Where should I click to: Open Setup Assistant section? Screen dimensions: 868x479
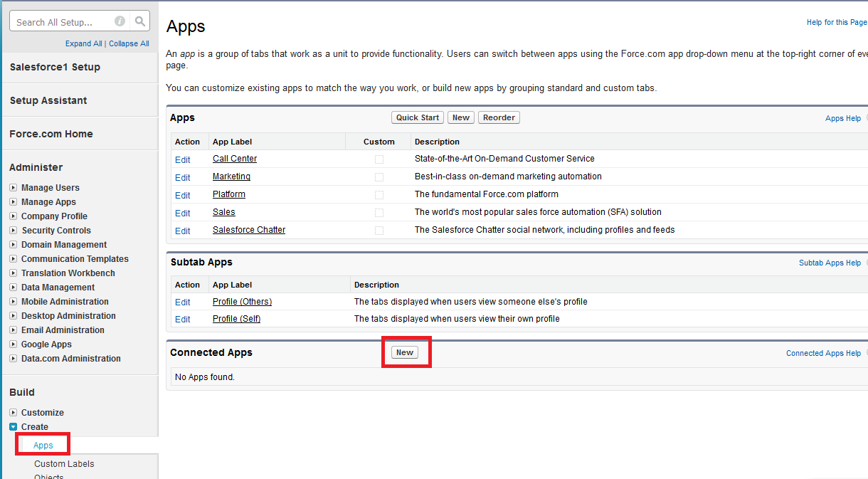pyautogui.click(x=48, y=100)
